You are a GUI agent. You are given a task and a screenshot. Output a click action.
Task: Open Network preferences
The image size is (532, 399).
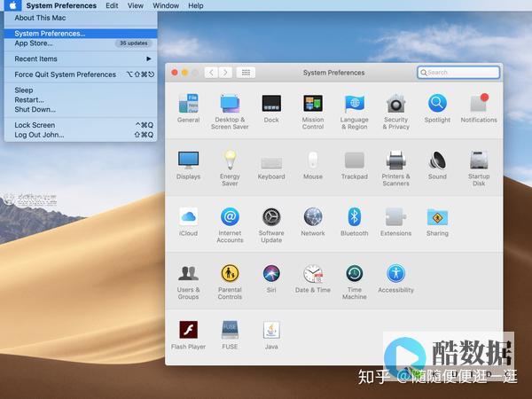click(x=313, y=222)
